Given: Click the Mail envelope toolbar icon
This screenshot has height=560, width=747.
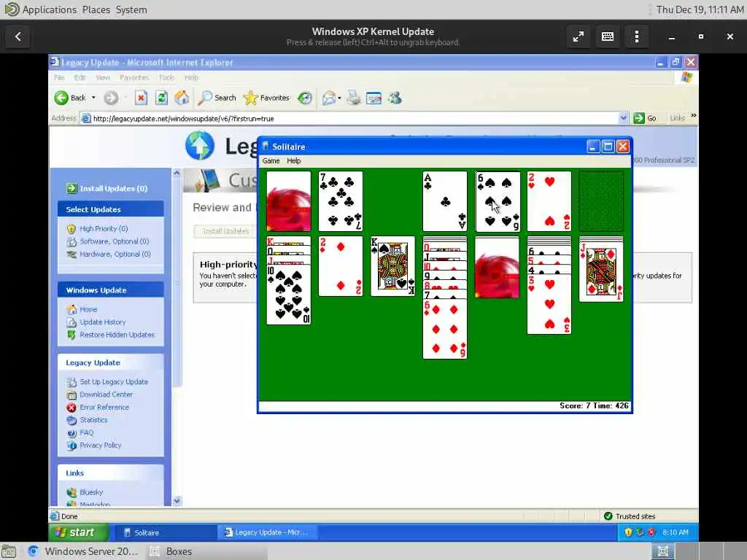Looking at the screenshot, I should point(329,98).
